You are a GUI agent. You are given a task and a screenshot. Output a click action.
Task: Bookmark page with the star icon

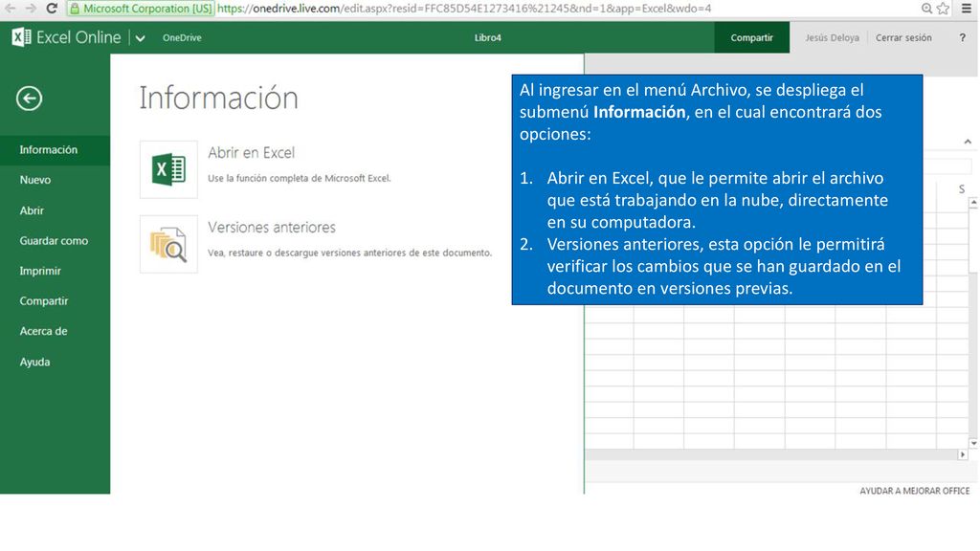(943, 8)
